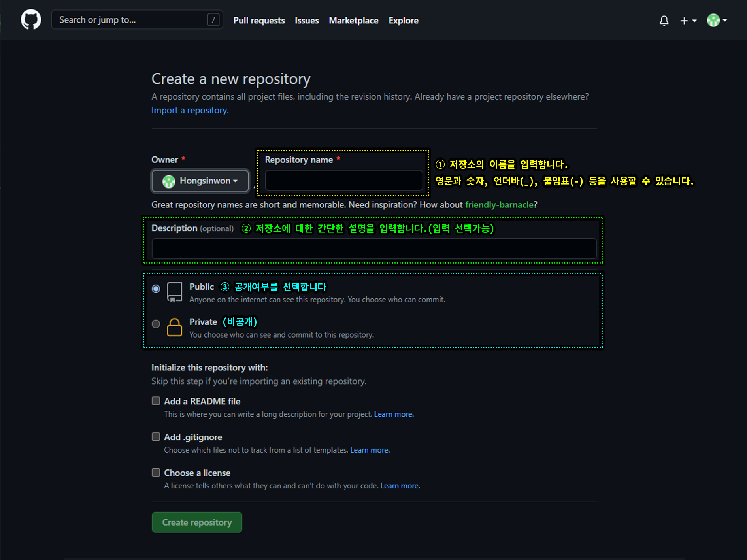This screenshot has height=560, width=747.
Task: Click the Create a new repository heading
Action: coord(231,79)
